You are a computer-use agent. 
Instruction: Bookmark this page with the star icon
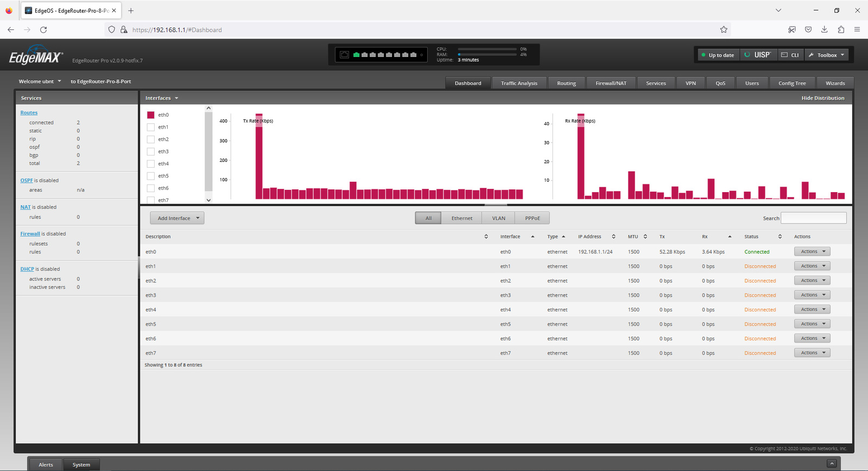(x=723, y=30)
